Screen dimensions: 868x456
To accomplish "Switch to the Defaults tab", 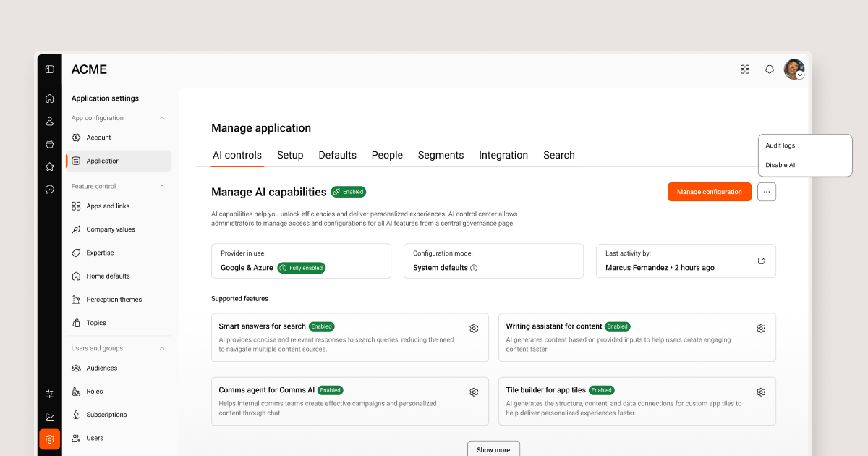I will click(338, 155).
